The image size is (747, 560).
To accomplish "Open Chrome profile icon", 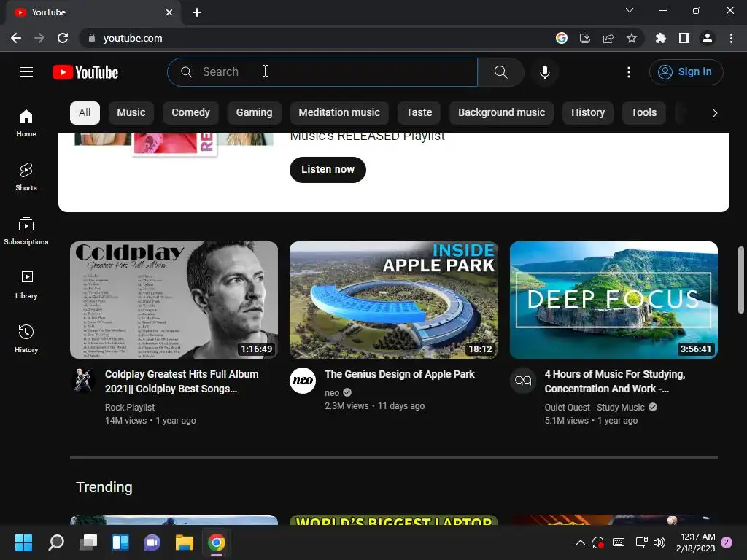I will [x=708, y=38].
